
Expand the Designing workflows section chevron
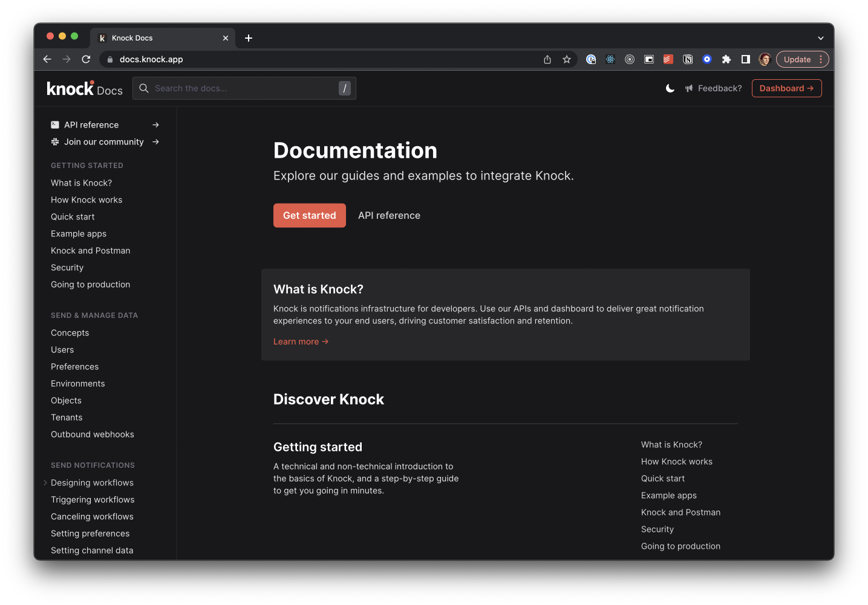(45, 482)
